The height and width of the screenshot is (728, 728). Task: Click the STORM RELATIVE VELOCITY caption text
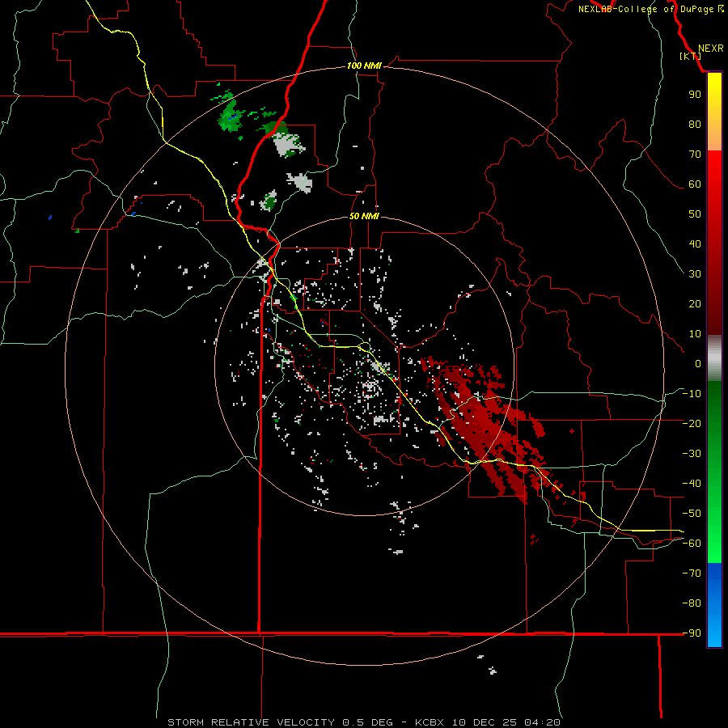coord(251,722)
